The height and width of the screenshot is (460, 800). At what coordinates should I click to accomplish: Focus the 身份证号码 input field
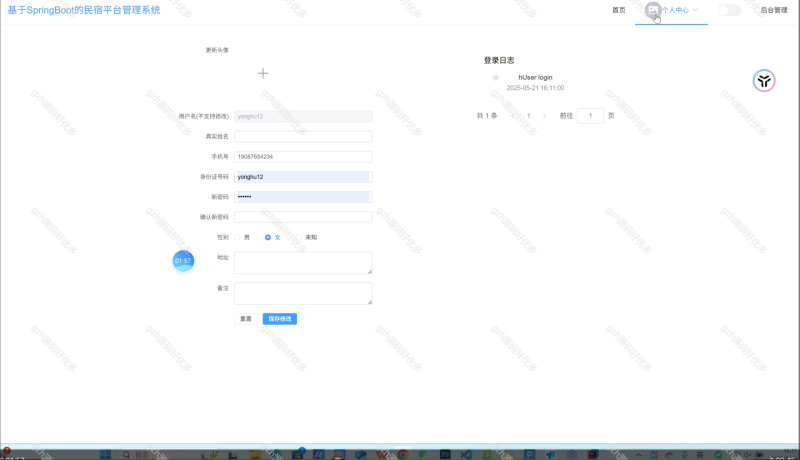click(x=303, y=177)
